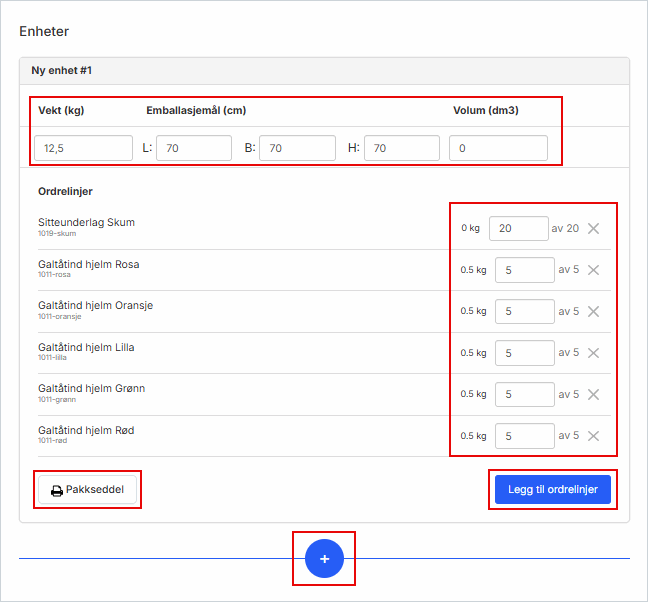This screenshot has height=602, width=648.
Task: Delete the Galtåtind hjelm Grønn line
Action: [593, 394]
